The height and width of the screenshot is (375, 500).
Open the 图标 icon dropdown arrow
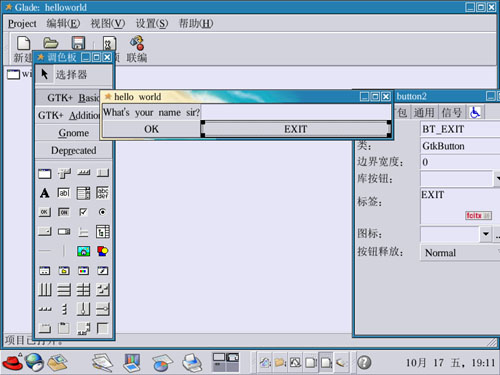[486, 234]
